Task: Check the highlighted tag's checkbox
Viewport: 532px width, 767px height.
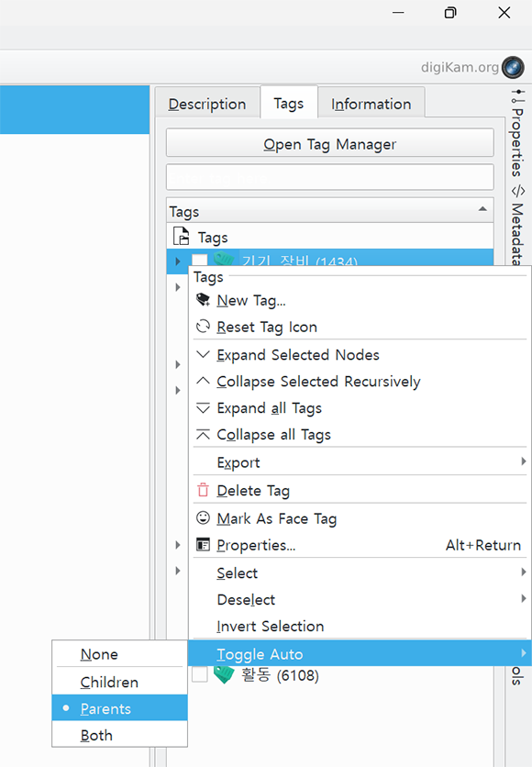Action: (x=200, y=260)
